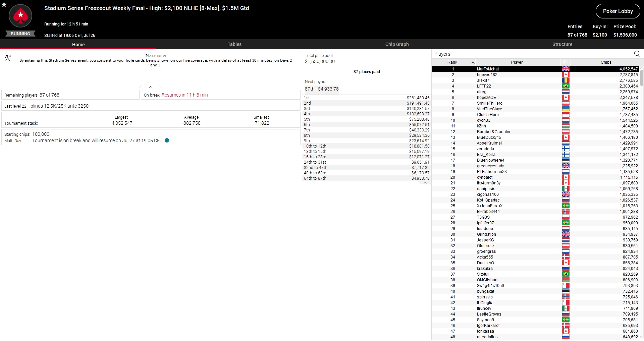This screenshot has width=644, height=341.
Task: Open the Chip Graph tab
Action: pos(397,44)
